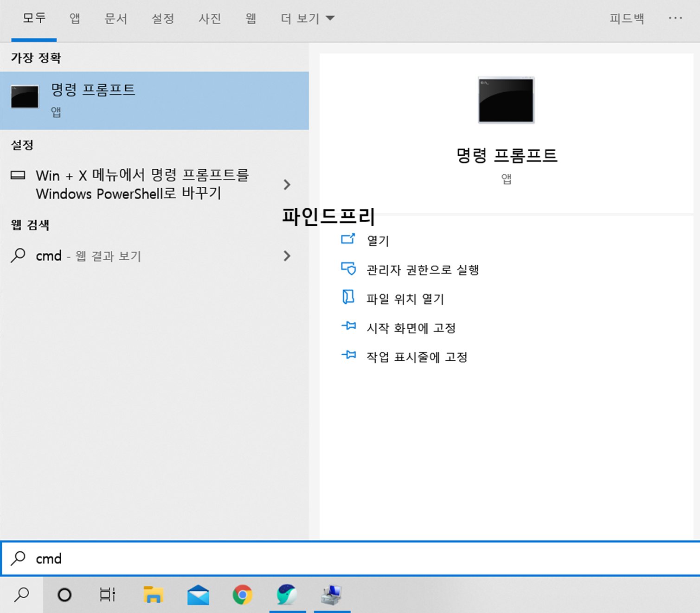Select the 명령 프롬프트 best match result

pyautogui.click(x=154, y=101)
